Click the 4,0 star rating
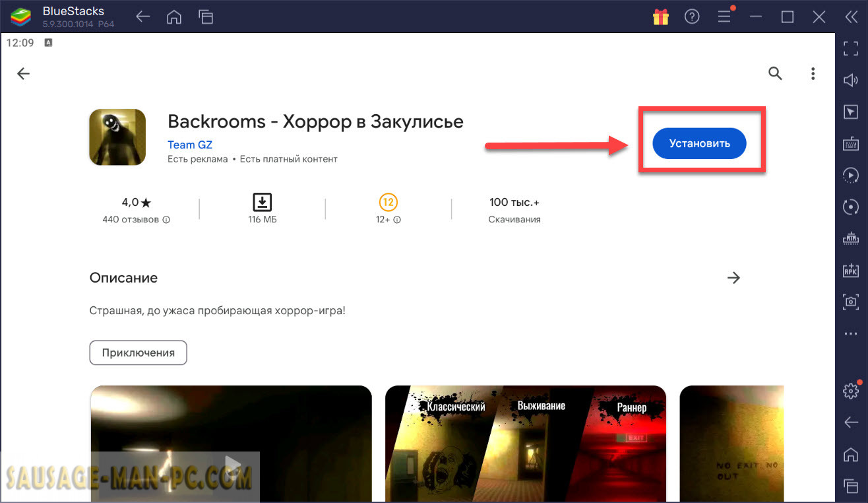 pos(137,202)
